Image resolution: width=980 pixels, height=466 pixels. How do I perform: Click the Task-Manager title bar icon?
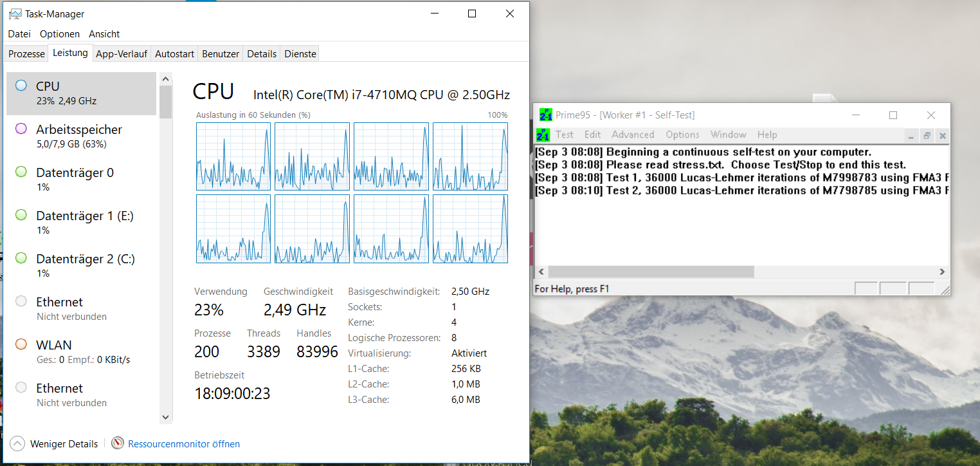(x=15, y=14)
